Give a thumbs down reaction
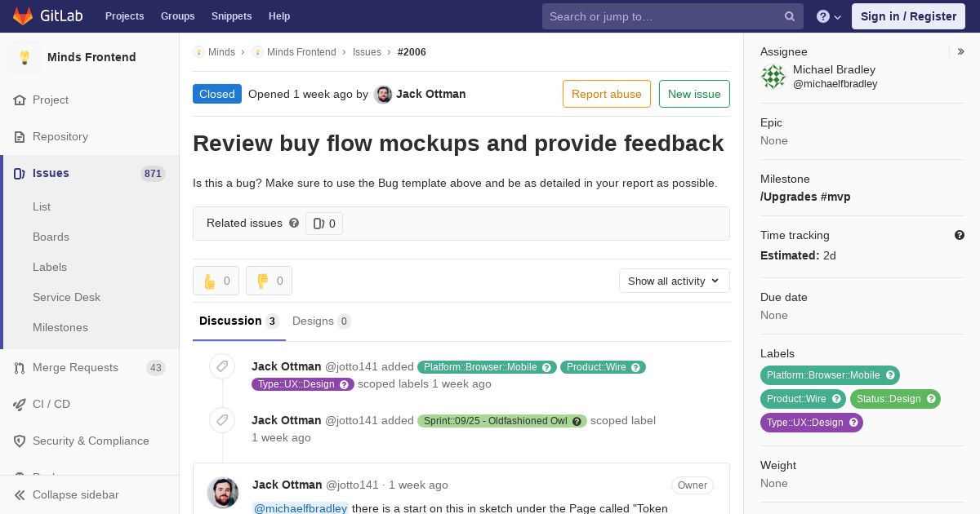The width and height of the screenshot is (980, 514). [x=269, y=281]
